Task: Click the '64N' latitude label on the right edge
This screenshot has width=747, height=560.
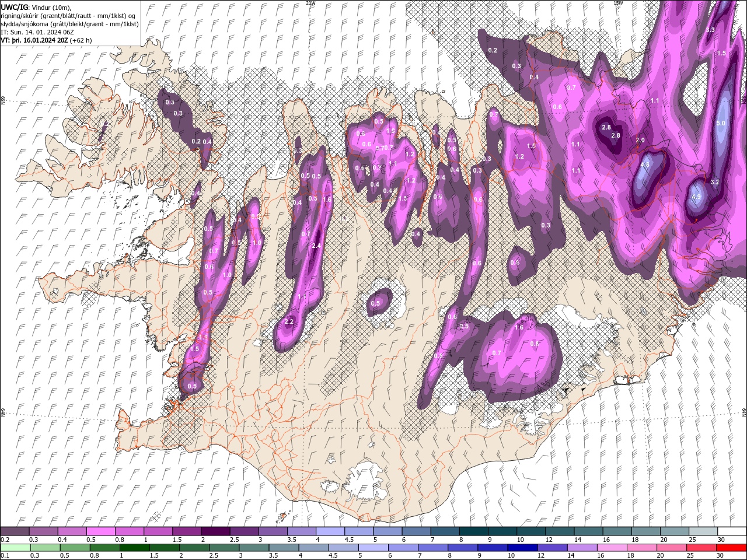Action: point(744,412)
